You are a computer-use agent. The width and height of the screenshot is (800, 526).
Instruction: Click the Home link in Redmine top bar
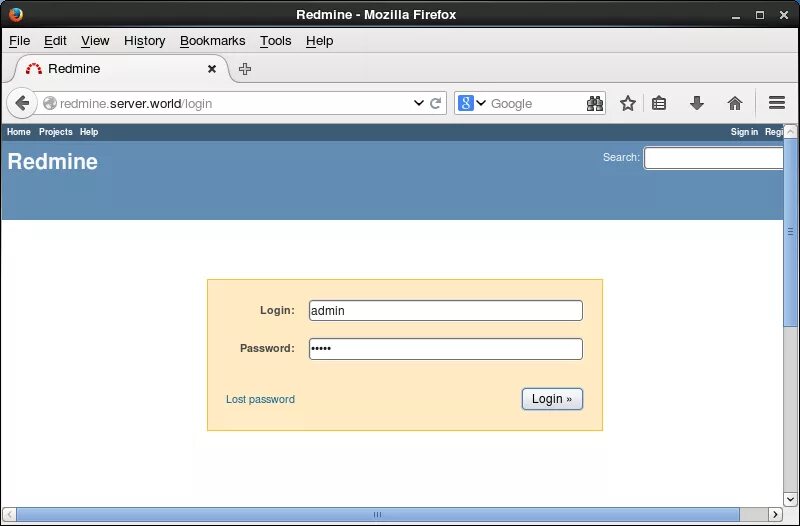18,132
